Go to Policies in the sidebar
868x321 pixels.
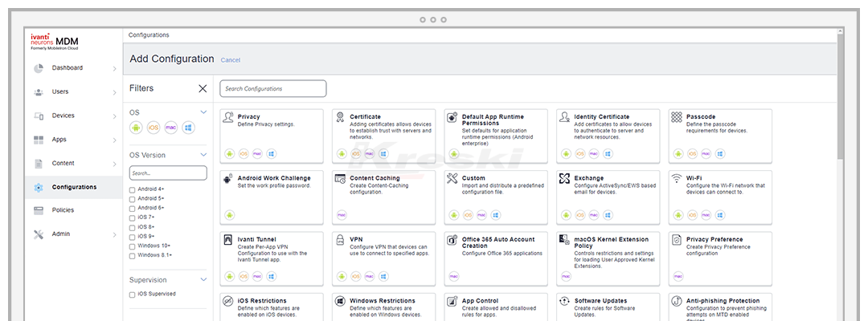click(x=63, y=210)
